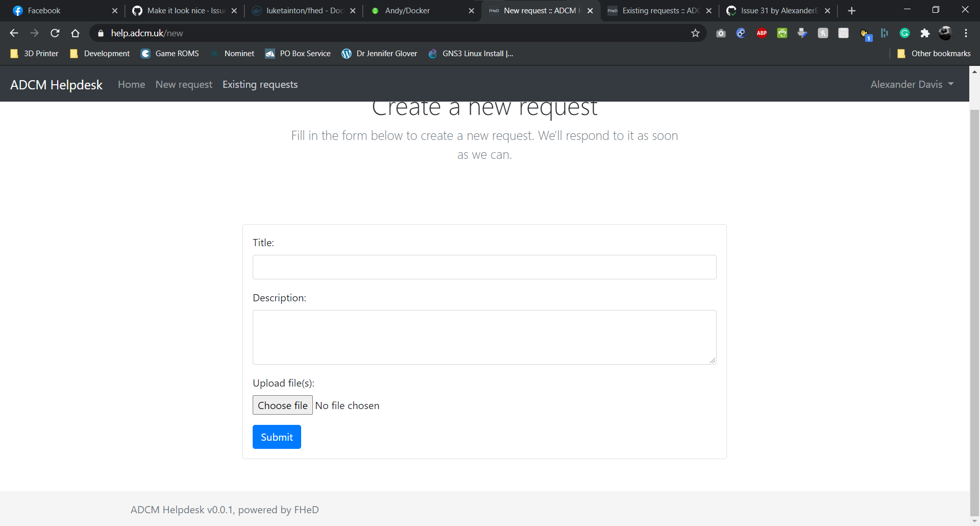Screen dimensions: 980x526
Task: Close the Existing requests tab
Action: (708, 11)
